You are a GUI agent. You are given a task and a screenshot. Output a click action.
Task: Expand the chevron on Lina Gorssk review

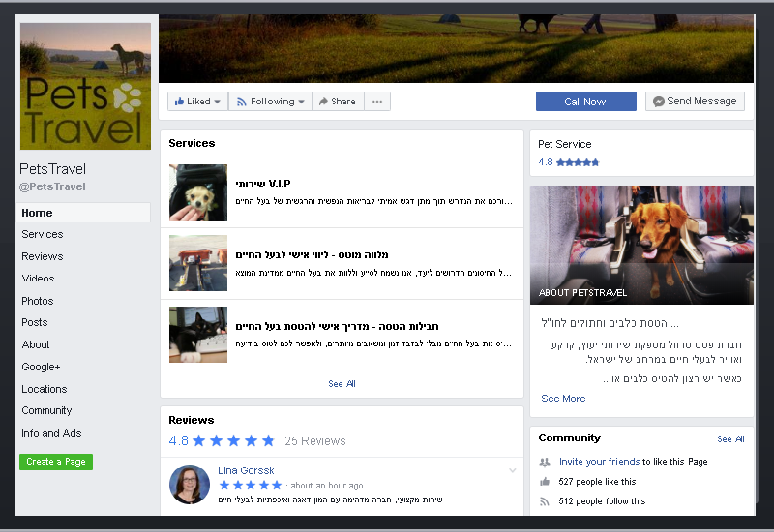pos(513,470)
